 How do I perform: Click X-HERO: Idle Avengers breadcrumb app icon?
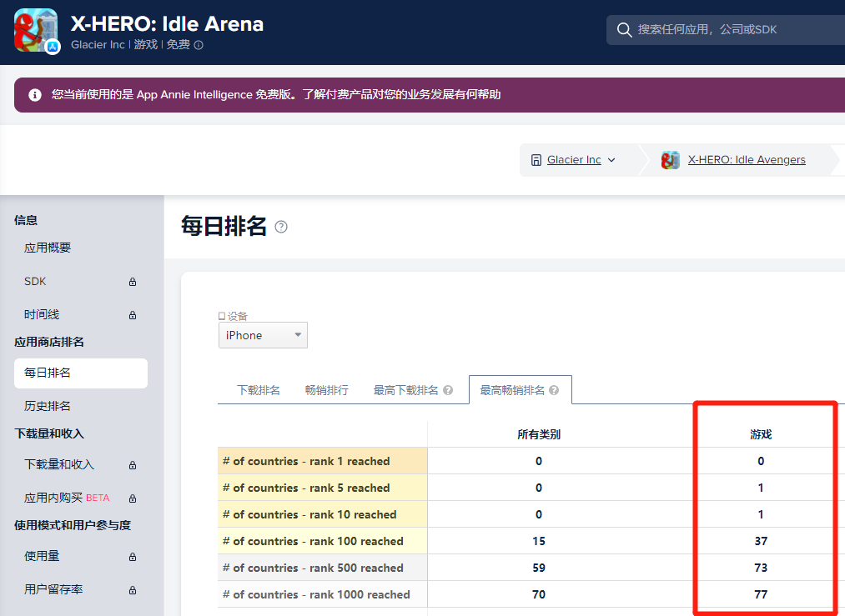671,160
